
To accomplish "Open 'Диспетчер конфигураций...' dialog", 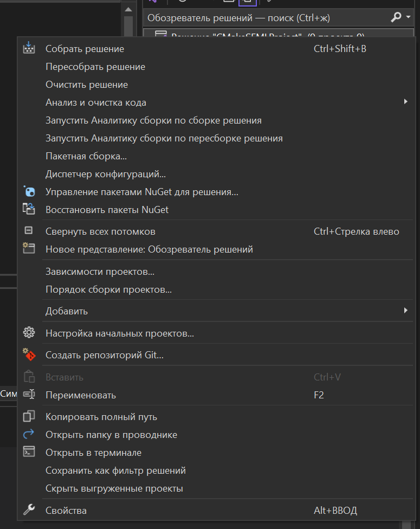I will 106,174.
